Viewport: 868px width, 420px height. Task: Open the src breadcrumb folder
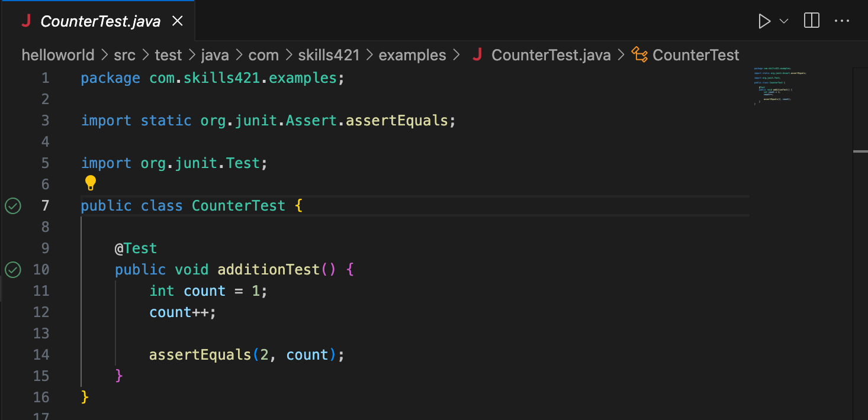point(124,55)
